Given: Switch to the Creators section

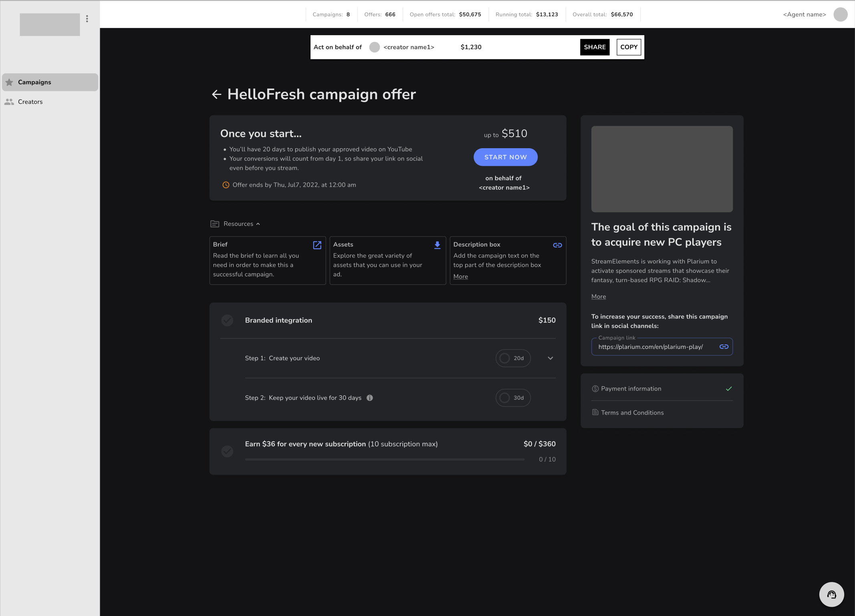Looking at the screenshot, I should coord(30,101).
